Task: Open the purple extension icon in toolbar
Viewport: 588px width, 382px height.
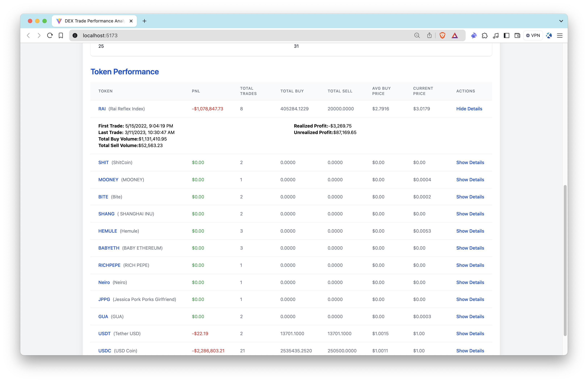Action: tap(474, 35)
